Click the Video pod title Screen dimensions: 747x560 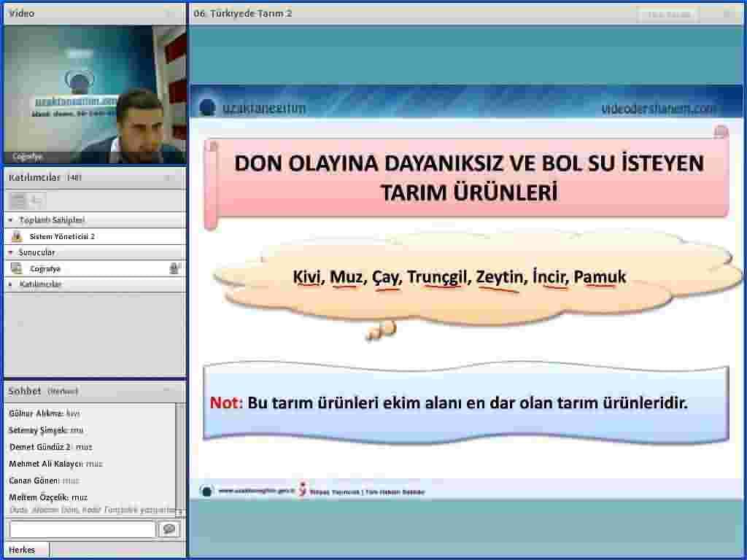[22, 14]
